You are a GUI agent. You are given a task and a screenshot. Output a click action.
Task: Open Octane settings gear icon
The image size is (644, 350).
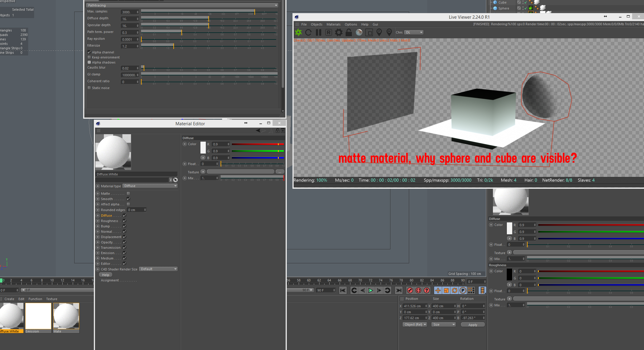coord(338,32)
